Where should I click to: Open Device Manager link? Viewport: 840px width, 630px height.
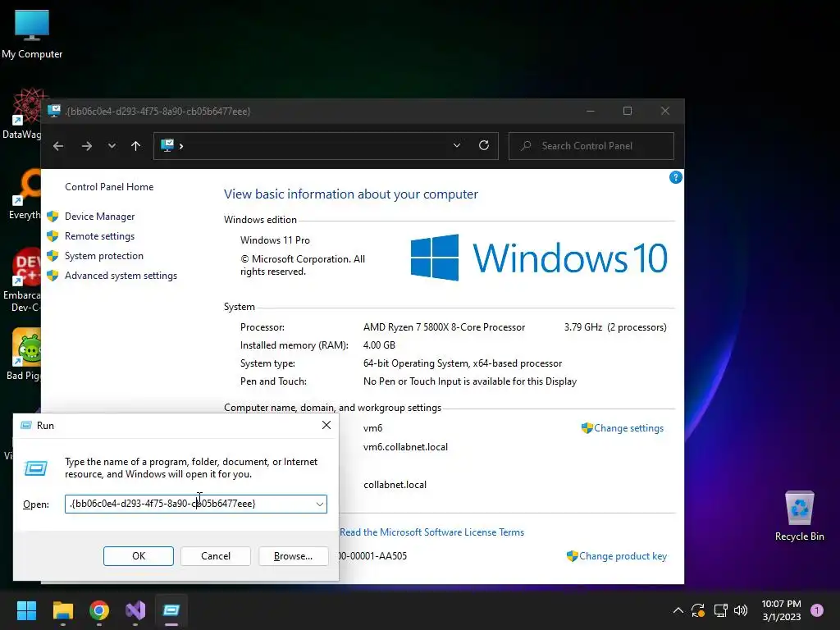99,217
